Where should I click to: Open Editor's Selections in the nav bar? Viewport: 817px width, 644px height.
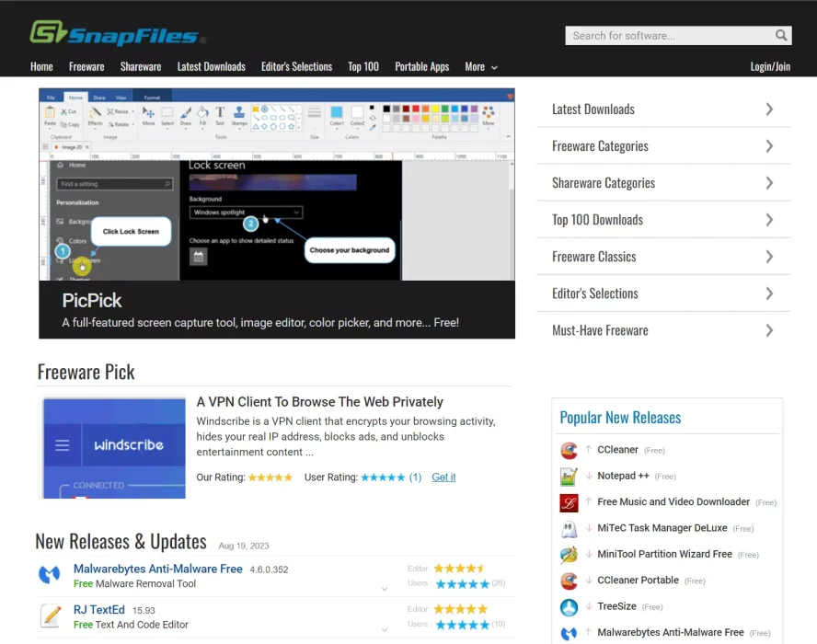tap(296, 66)
